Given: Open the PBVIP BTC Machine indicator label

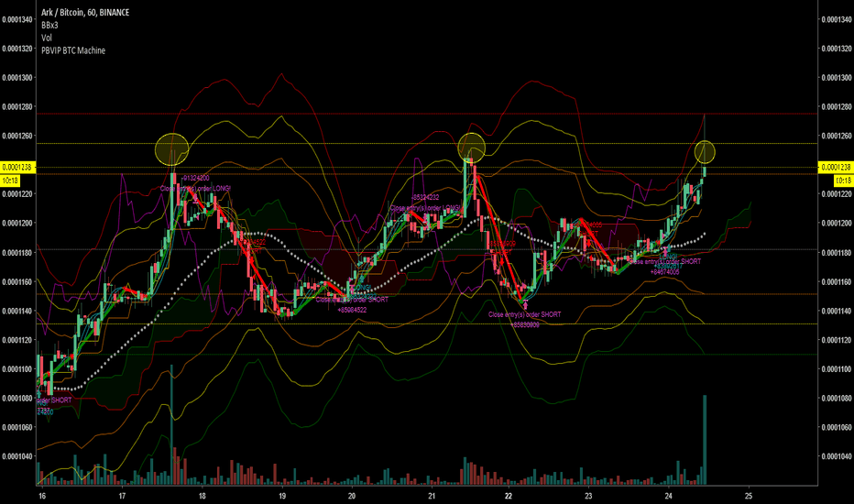Looking at the screenshot, I should [x=73, y=50].
